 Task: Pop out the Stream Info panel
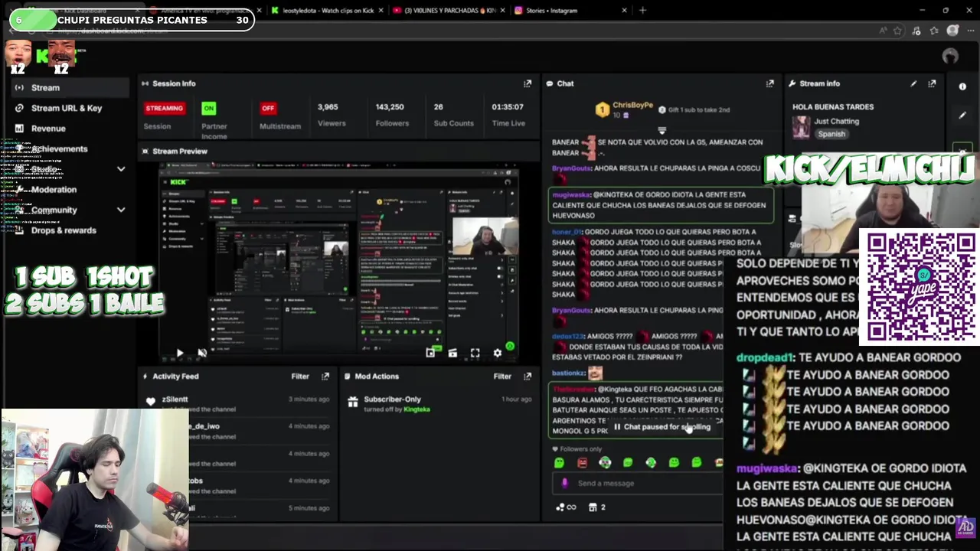[932, 83]
